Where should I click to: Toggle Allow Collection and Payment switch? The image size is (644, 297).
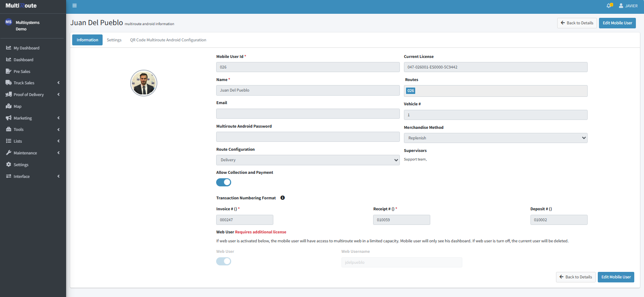pos(223,182)
